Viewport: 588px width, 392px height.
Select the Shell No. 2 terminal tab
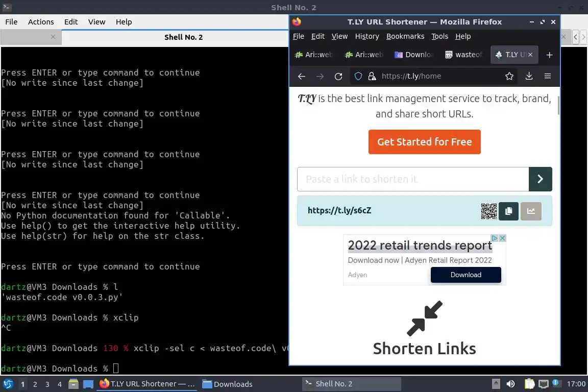point(183,37)
